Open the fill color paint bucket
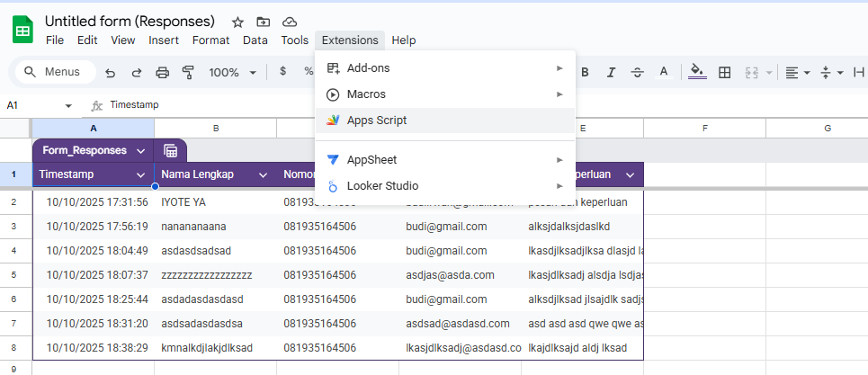 (697, 72)
